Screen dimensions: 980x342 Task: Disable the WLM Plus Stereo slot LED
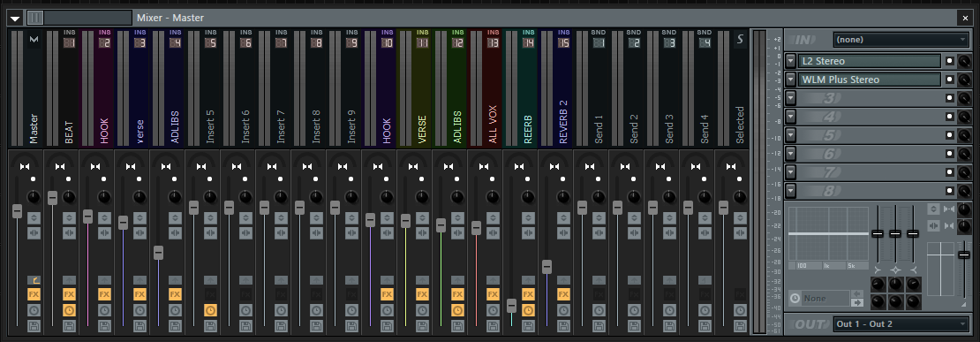point(949,80)
